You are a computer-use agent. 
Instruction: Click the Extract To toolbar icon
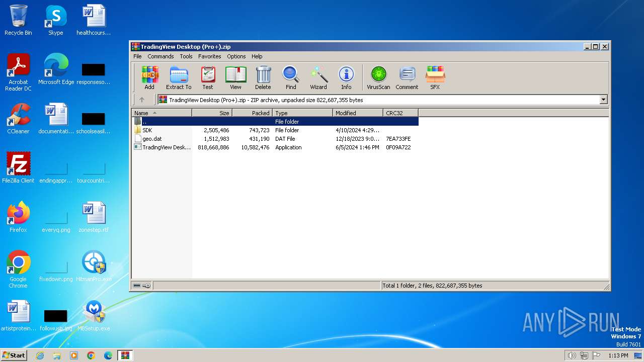click(179, 78)
